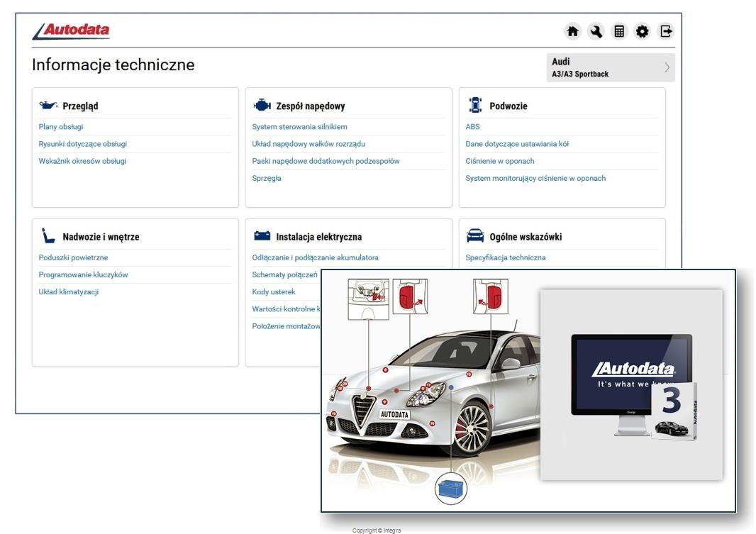Open System monitorujący ciśnienie w oponach
Viewport: 756px width, 534px height.
tap(535, 178)
